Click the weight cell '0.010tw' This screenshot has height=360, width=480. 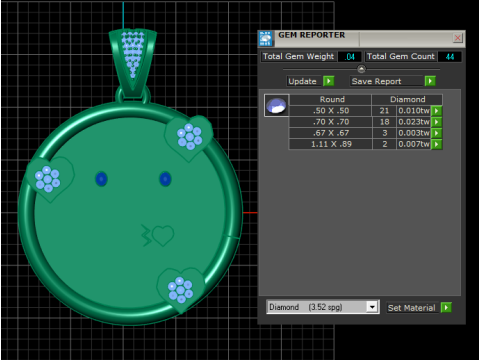click(x=414, y=111)
